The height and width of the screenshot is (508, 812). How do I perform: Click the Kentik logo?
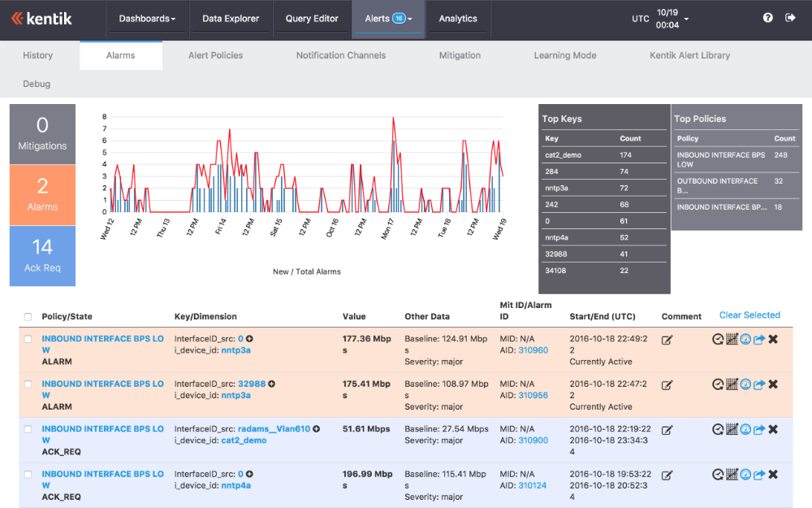click(x=41, y=20)
